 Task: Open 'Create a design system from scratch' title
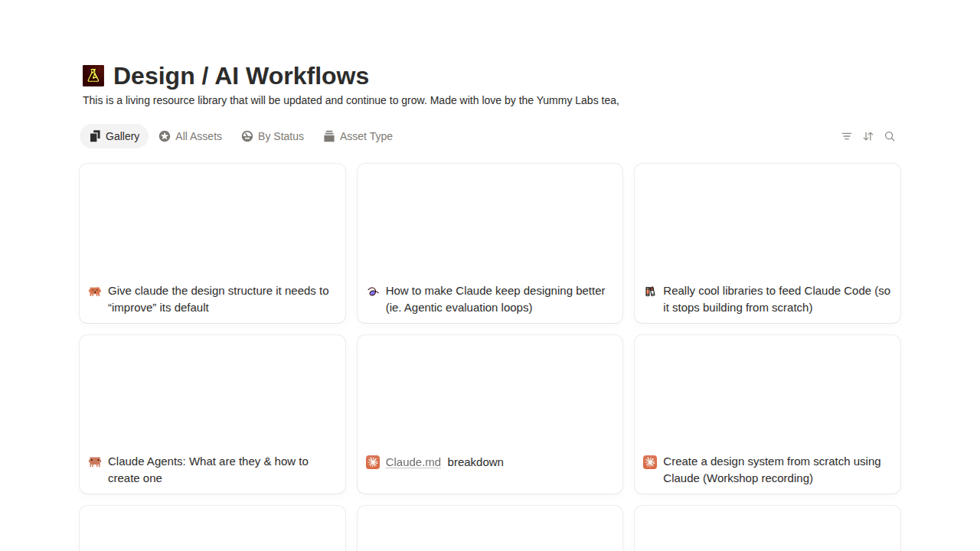coord(772,470)
